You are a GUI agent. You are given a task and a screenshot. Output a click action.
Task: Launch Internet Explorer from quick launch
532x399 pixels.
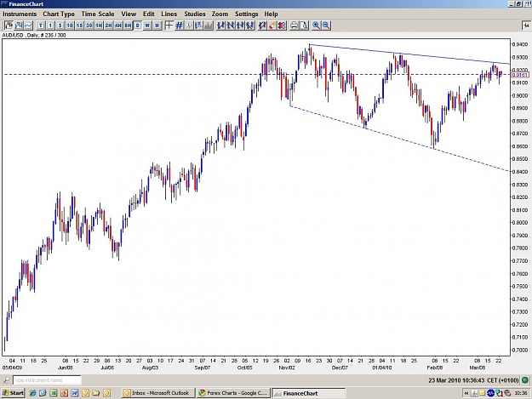click(32, 393)
